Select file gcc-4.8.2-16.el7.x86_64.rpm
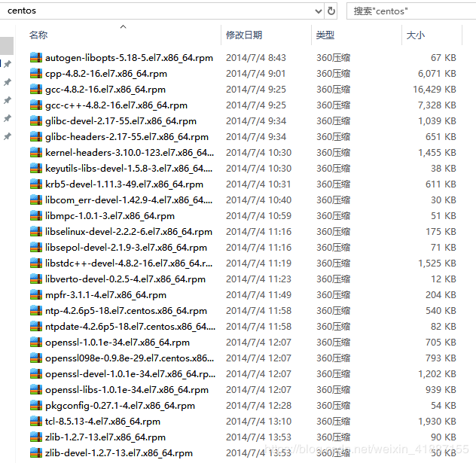 pyautogui.click(x=105, y=89)
